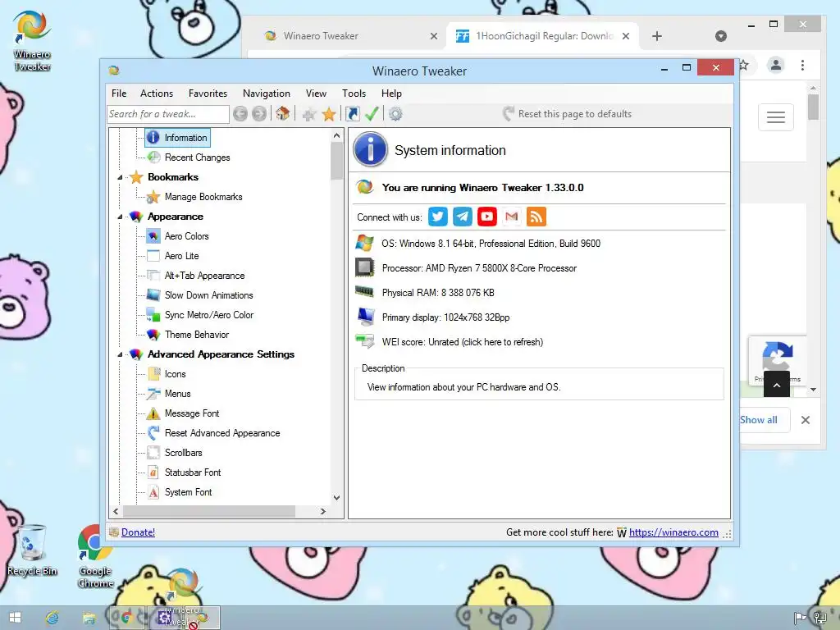
Task: Select the Statusbar Font item
Action: pyautogui.click(x=193, y=472)
